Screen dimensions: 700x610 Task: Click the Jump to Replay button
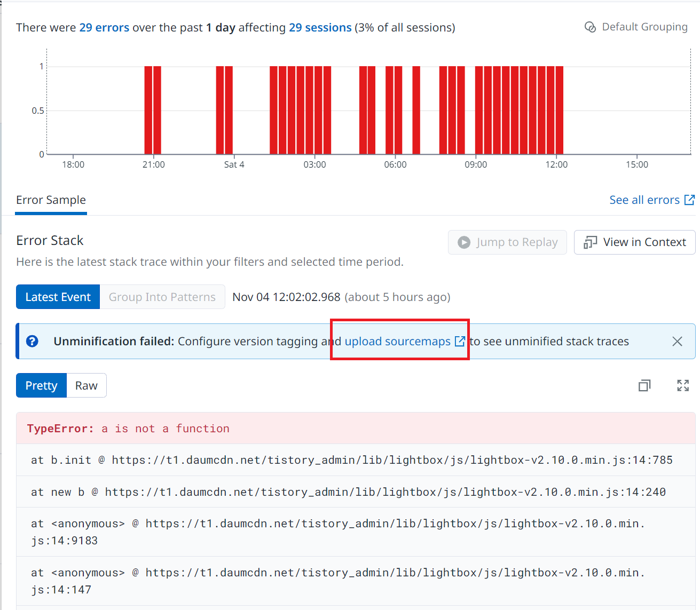click(x=507, y=242)
